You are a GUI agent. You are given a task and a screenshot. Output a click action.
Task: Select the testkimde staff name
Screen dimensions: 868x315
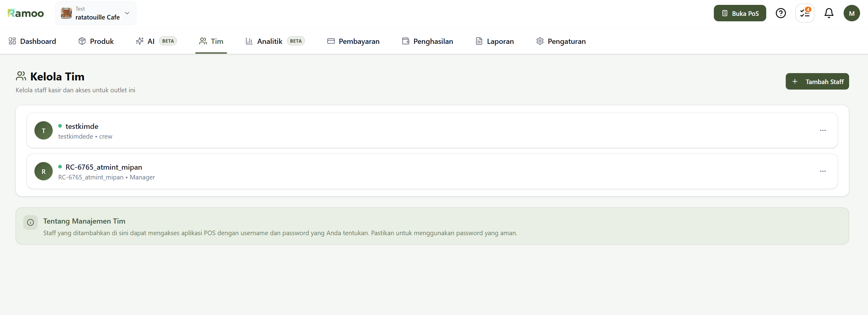coord(82,126)
